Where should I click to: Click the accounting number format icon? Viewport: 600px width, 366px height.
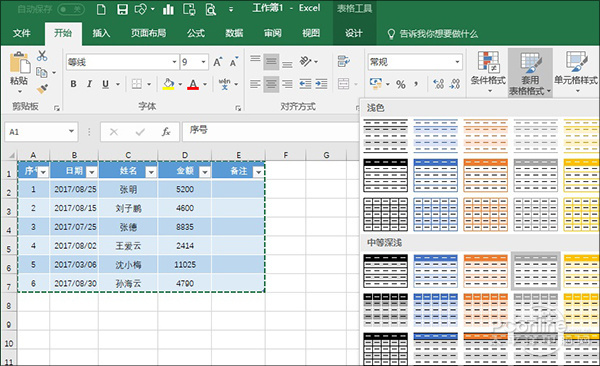376,84
